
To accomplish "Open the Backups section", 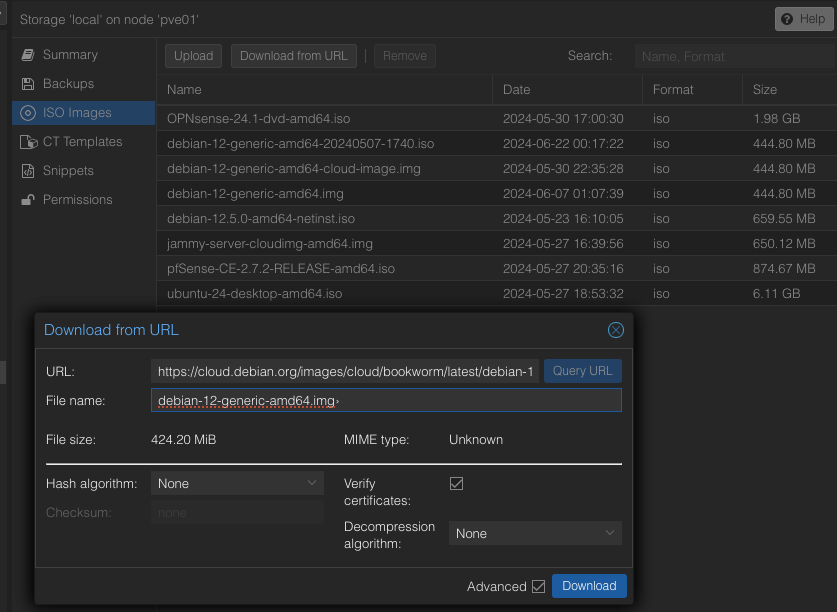I will [x=68, y=84].
